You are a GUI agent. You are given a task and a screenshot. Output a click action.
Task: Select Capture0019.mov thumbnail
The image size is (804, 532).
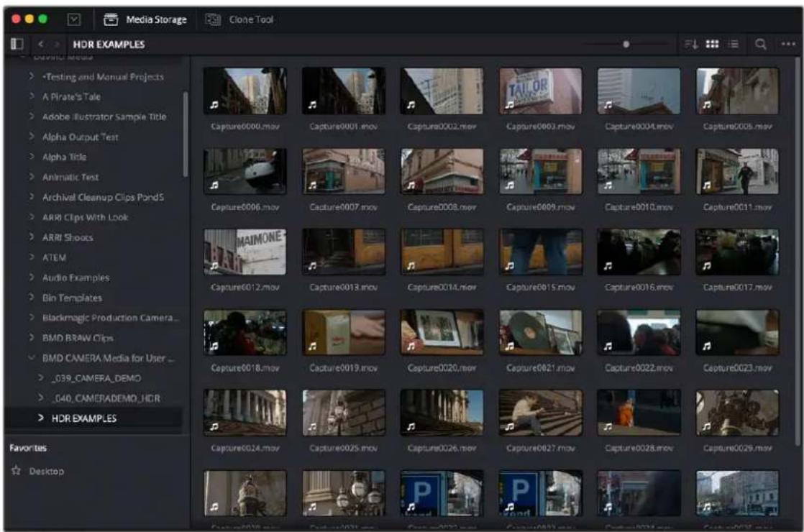pos(344,333)
